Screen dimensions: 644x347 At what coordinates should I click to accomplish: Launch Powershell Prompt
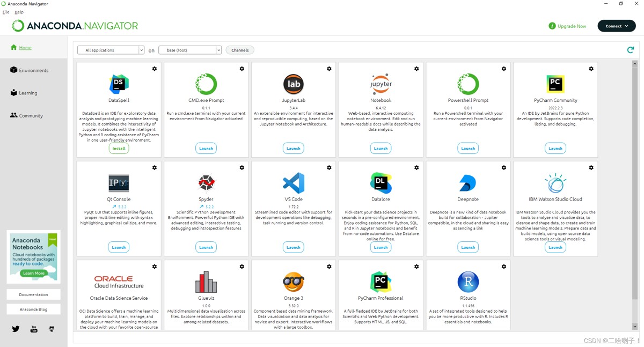468,149
